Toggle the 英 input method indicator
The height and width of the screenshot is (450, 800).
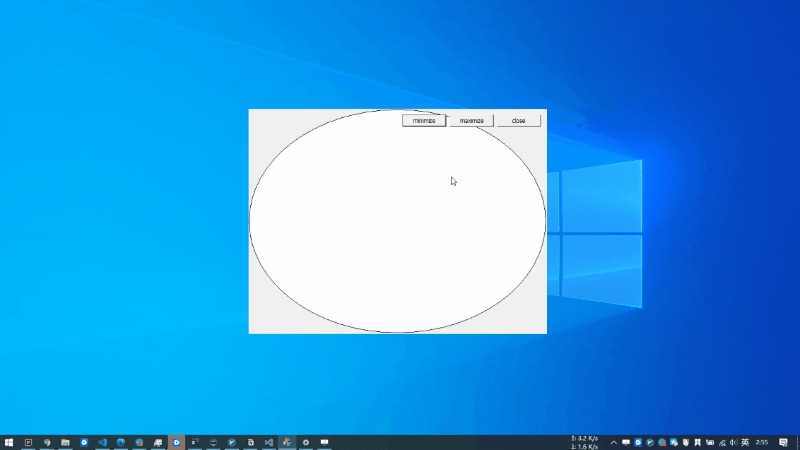pos(745,442)
